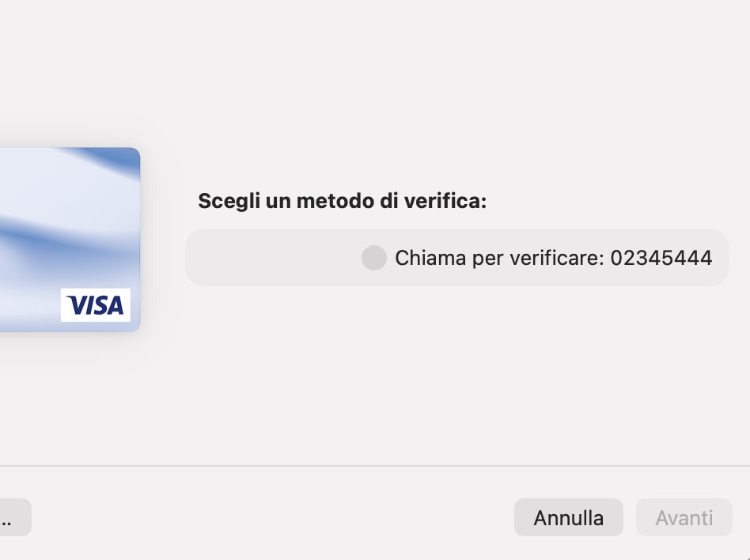Viewport: 750px width, 560px height.
Task: Click the "Scegli un metodo di verifica" heading
Action: tap(342, 201)
